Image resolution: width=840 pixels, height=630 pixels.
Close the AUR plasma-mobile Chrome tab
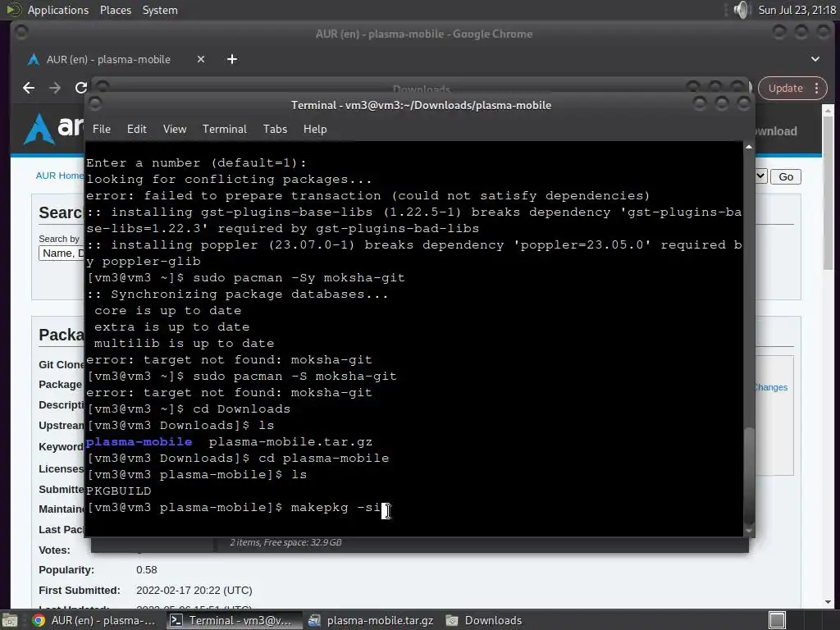point(200,59)
